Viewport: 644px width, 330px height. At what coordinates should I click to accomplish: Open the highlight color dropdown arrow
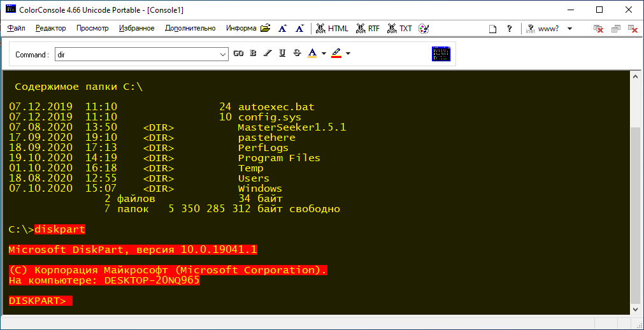tap(348, 54)
